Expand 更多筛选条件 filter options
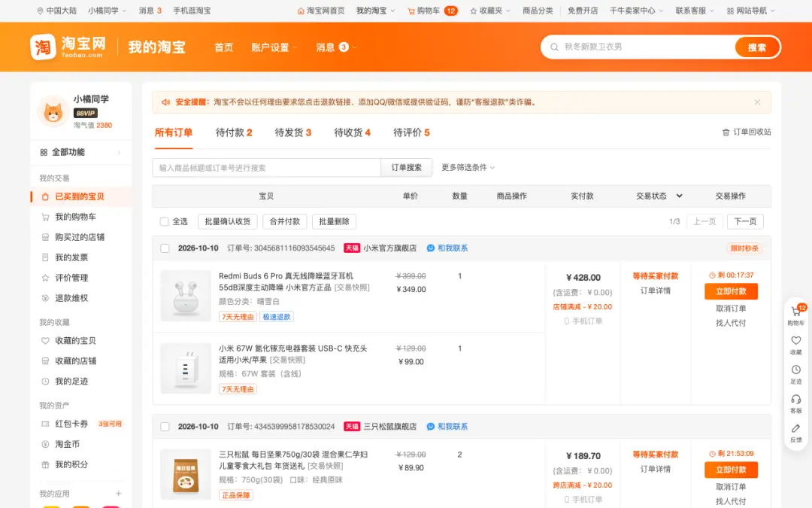Viewport: 812px width, 508px height. 468,167
